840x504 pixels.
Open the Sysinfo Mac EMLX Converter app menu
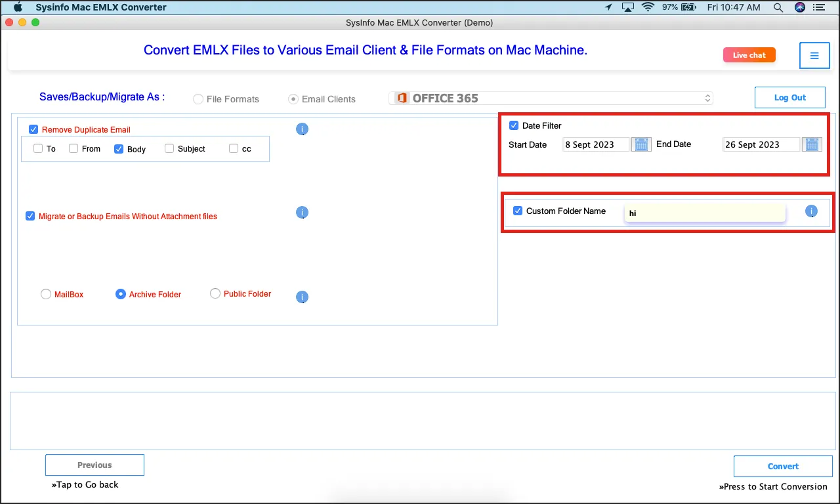coord(101,7)
